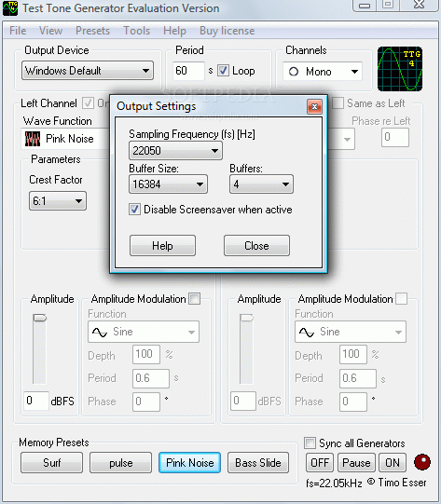Click right Amplitude dBFS input field

point(243,401)
